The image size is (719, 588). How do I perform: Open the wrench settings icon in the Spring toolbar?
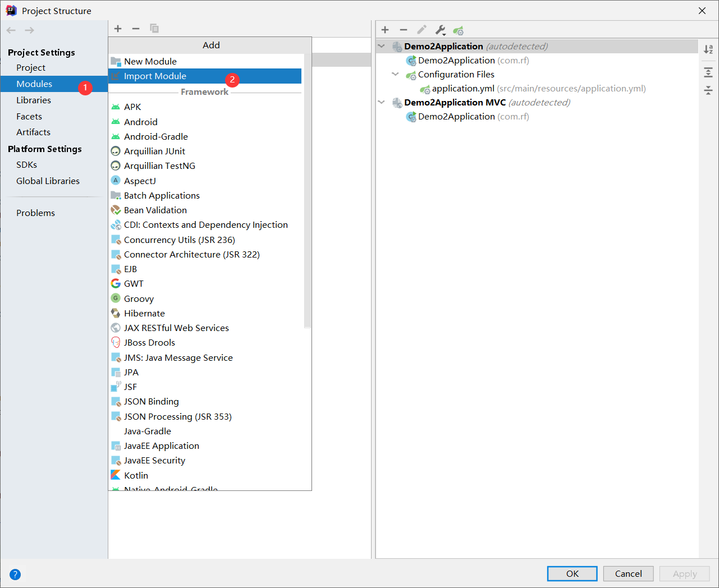pos(440,30)
